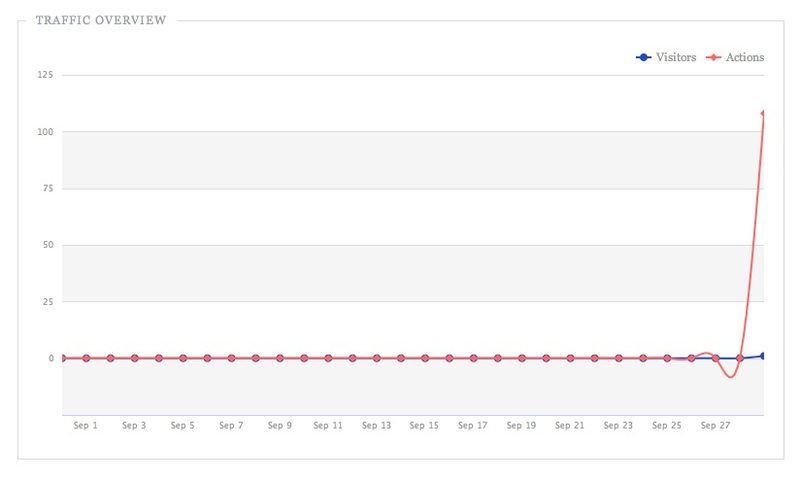The image size is (800, 479).
Task: Click the data point above Sep 13
Action: (x=377, y=358)
